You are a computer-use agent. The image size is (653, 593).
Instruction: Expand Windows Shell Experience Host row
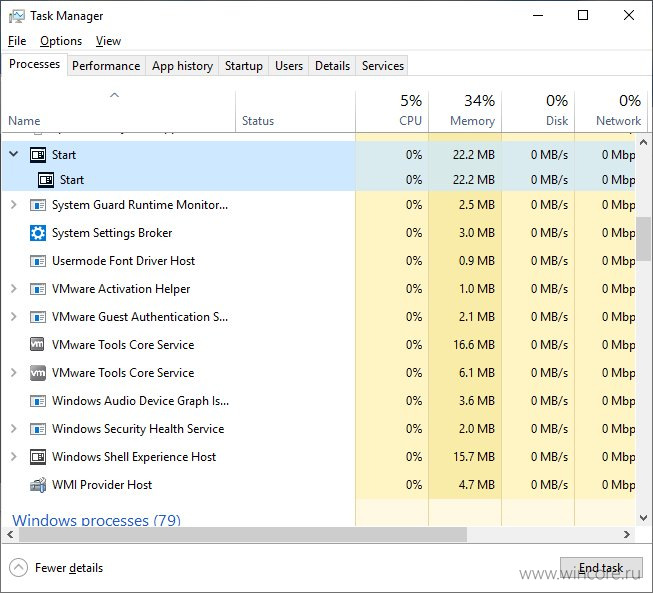pos(13,456)
